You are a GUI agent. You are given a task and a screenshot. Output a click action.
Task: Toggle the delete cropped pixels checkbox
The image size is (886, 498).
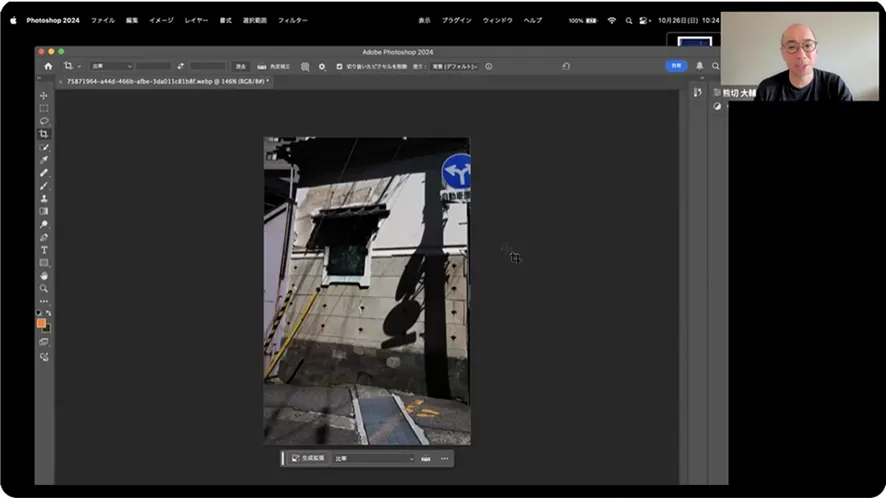(339, 66)
